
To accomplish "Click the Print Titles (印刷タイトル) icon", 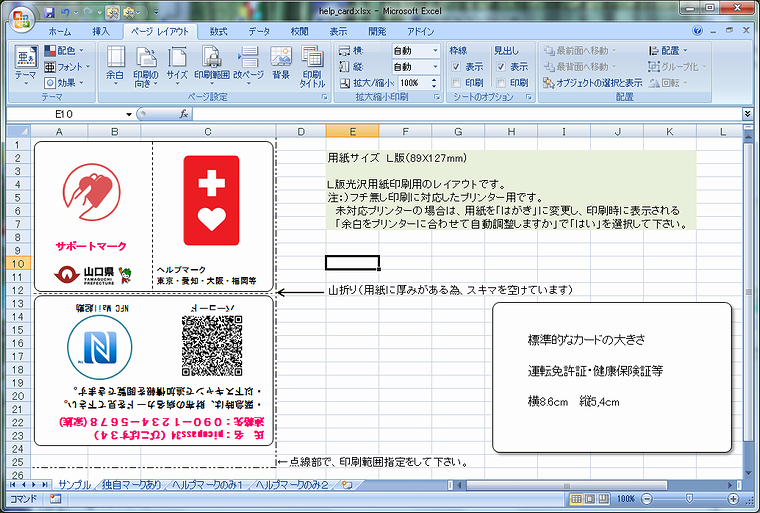I will tap(313, 66).
